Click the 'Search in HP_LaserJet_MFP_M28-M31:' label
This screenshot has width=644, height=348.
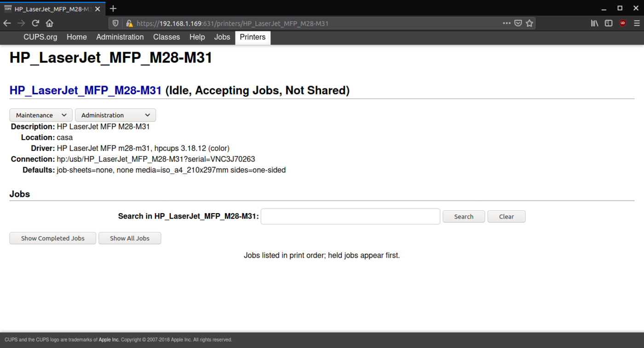pos(189,216)
